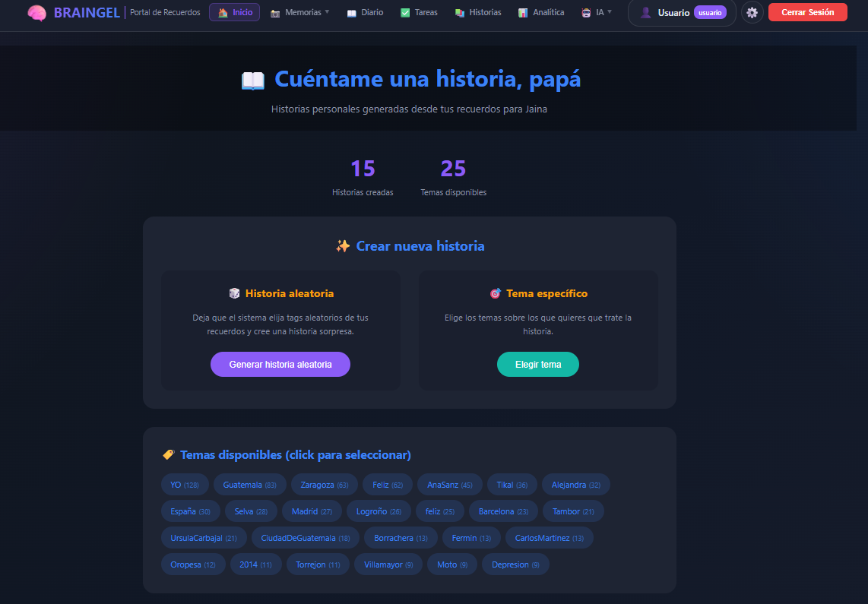Click the open book icon in the header
868x604 pixels.
point(252,80)
